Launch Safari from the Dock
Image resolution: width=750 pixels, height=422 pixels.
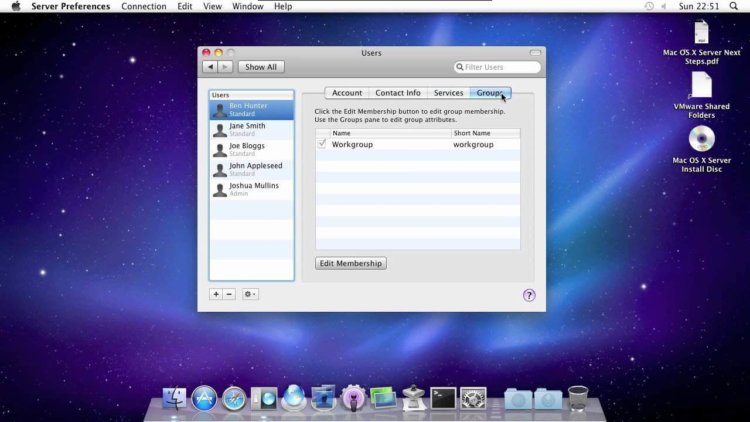point(233,398)
